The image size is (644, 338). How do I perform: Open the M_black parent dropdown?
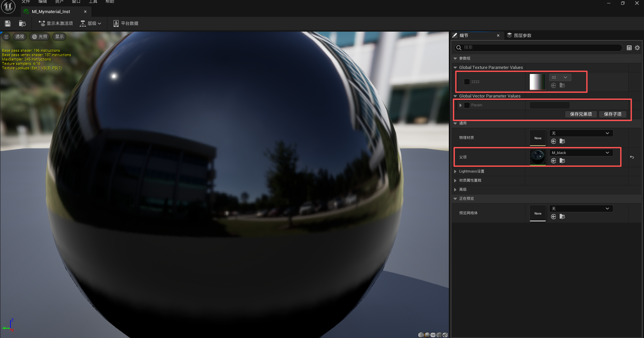pyautogui.click(x=581, y=153)
